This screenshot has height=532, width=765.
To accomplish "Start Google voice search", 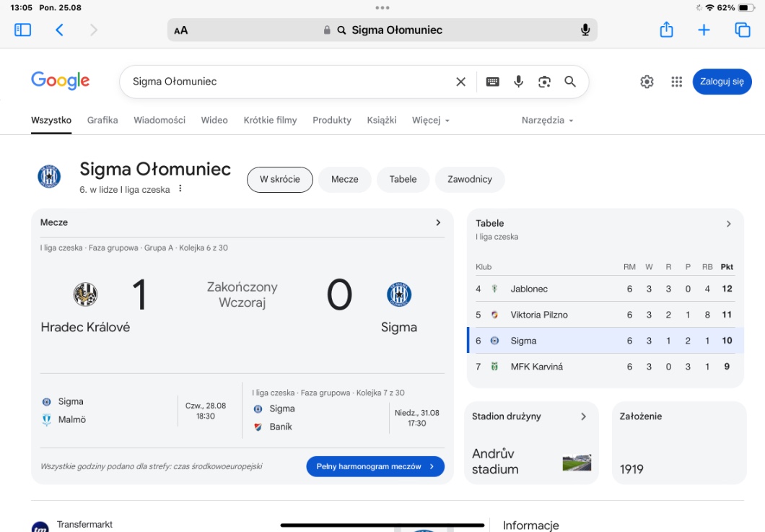I will click(x=518, y=82).
